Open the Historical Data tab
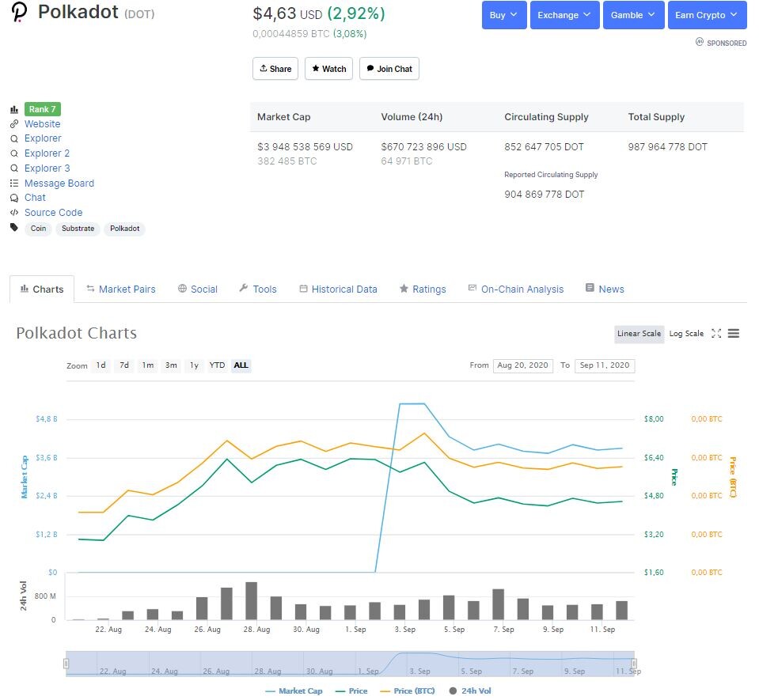759x700 pixels. pos(339,289)
